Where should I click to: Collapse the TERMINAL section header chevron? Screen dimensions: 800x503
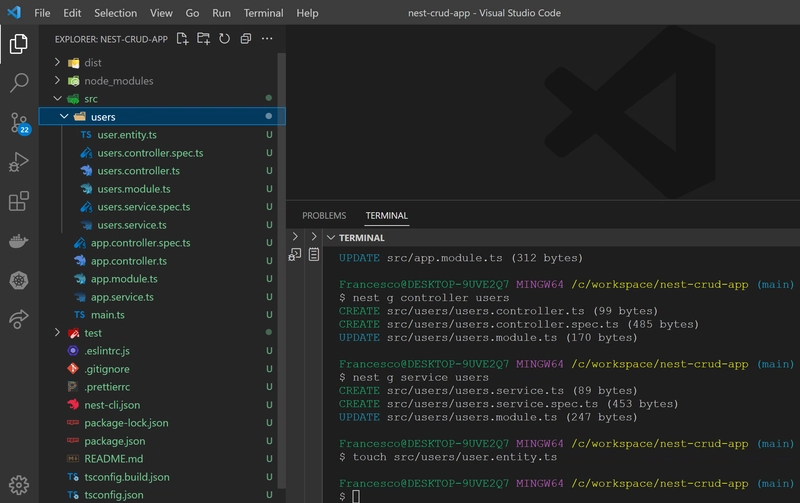331,238
